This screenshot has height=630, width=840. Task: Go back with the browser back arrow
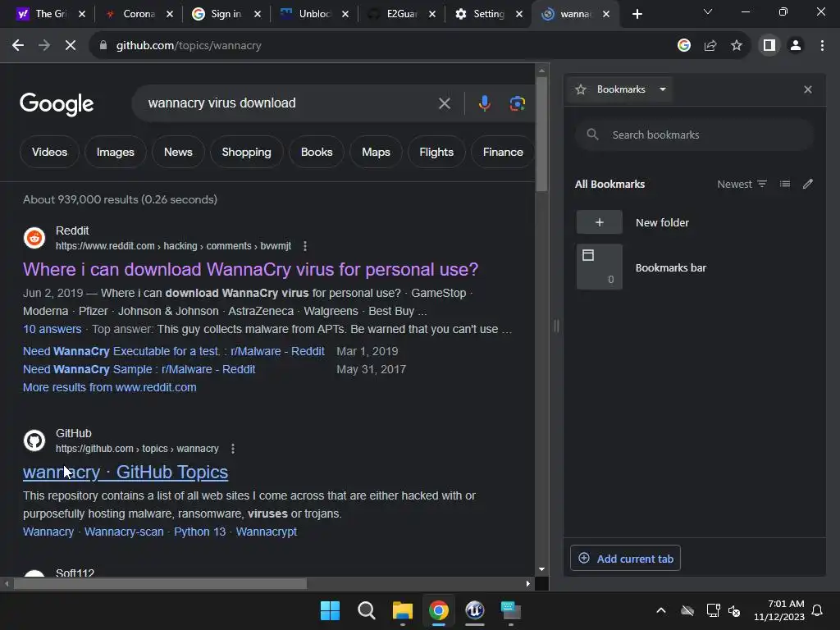18,46
